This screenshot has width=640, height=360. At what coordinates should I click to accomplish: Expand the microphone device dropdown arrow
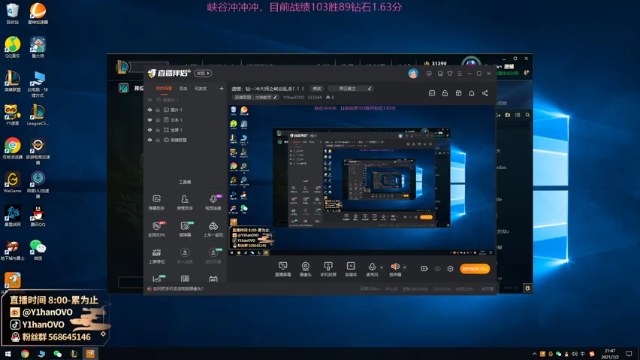382,268
